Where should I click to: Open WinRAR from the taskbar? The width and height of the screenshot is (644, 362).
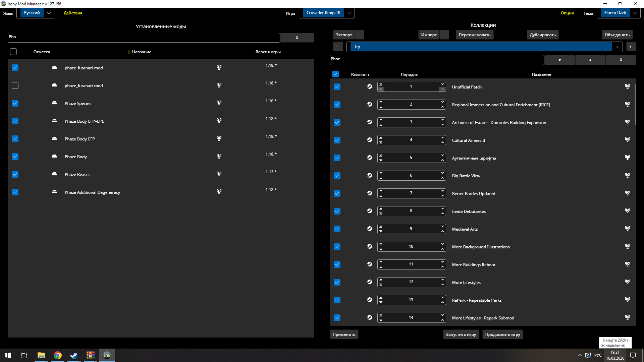90,355
